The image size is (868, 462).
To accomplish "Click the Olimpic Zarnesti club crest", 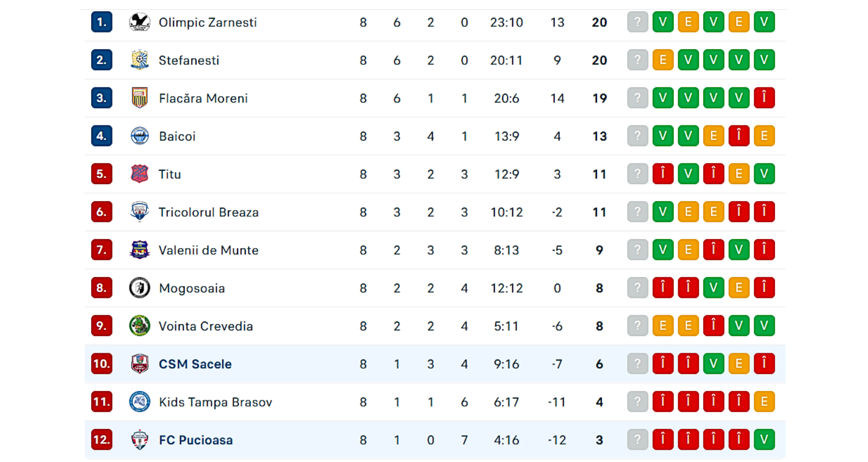I will click(139, 22).
